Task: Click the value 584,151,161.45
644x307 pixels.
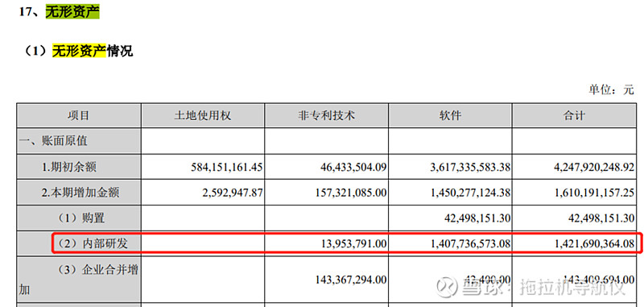Action: [227, 168]
